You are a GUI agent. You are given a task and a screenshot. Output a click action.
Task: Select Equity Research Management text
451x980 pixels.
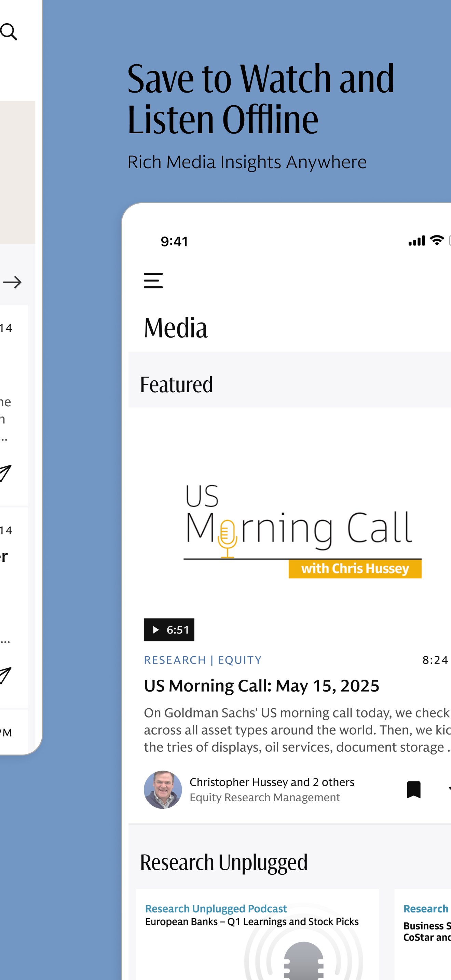(x=265, y=798)
